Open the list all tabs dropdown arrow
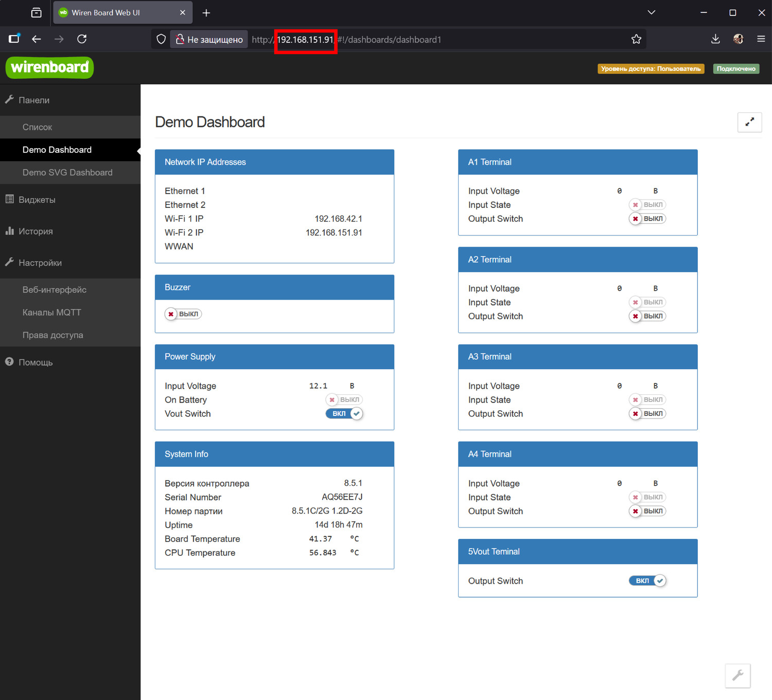 (x=651, y=13)
